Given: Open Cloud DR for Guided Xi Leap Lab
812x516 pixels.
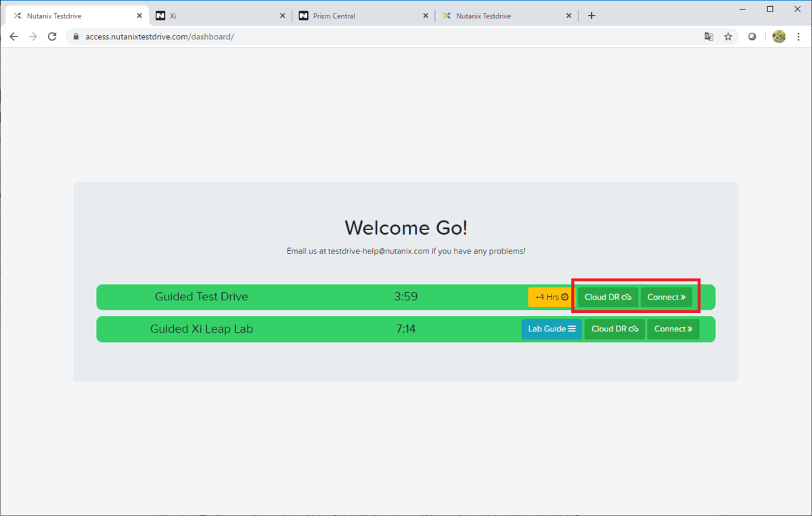Looking at the screenshot, I should pyautogui.click(x=614, y=329).
